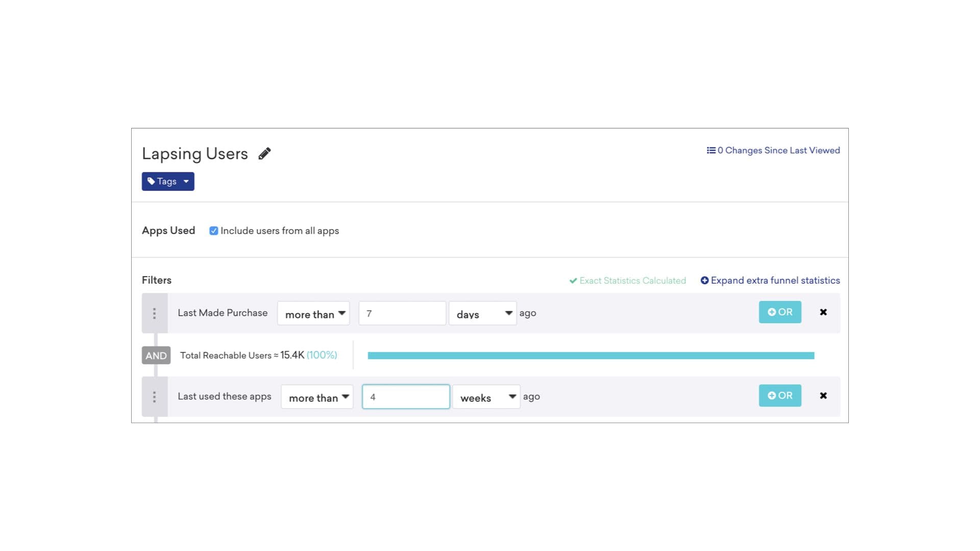980x551 pixels.
Task: Open the weeks unit dropdown
Action: pyautogui.click(x=486, y=397)
